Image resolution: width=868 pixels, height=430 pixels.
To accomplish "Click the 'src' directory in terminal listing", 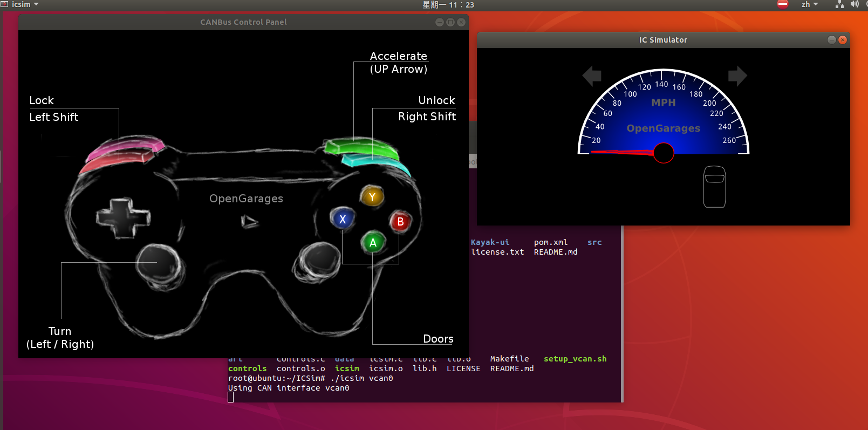I will (x=594, y=242).
